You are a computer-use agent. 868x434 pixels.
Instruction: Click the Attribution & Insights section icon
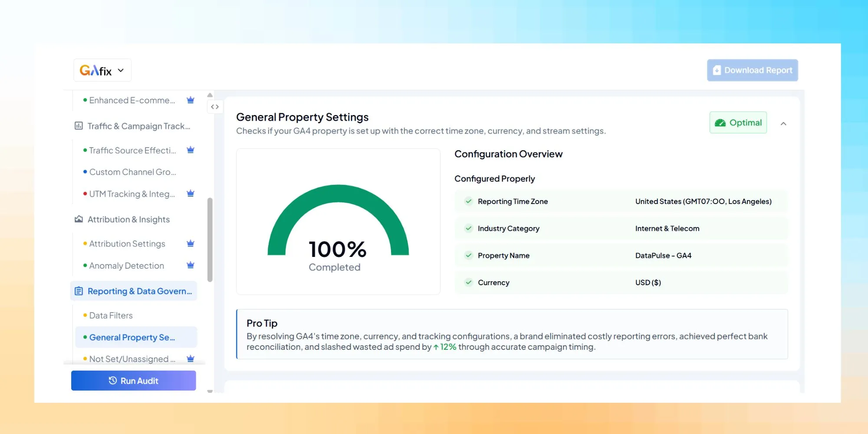[x=79, y=219]
